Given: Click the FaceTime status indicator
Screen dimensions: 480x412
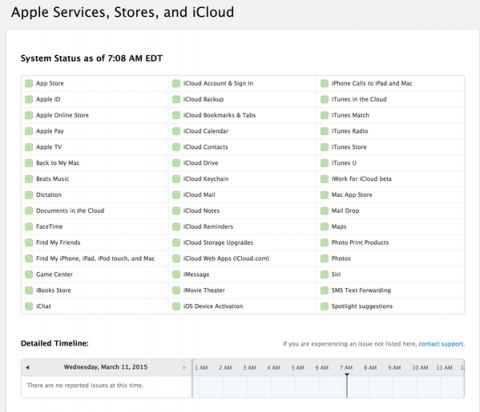Looking at the screenshot, I should [29, 227].
